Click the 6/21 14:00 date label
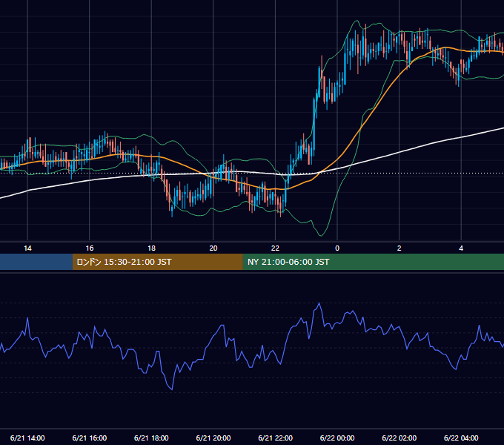Screen dimensions: 504x445 point(27,438)
